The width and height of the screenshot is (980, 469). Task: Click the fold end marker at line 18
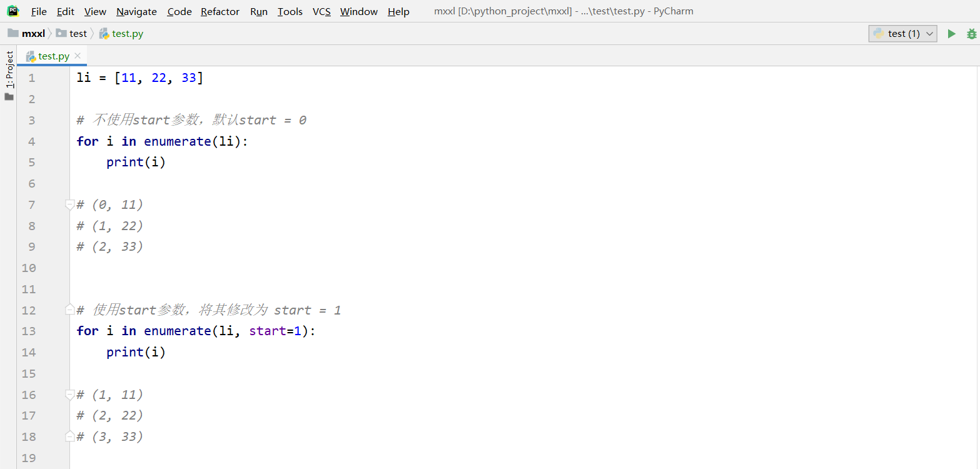pos(70,436)
